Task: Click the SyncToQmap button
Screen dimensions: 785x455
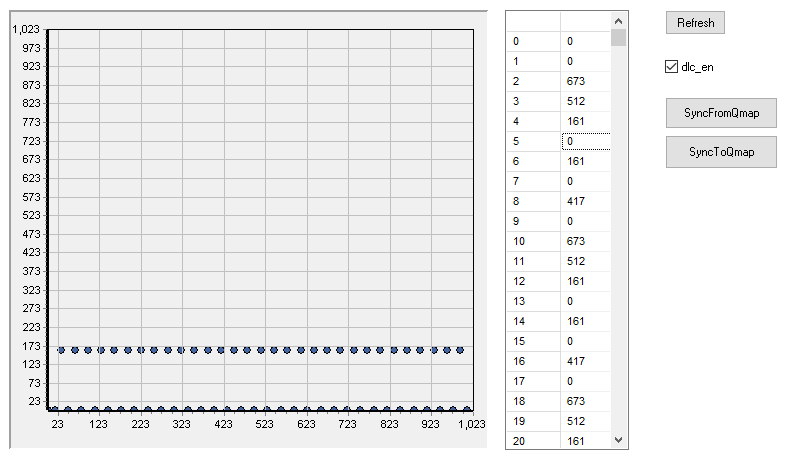Action: pos(721,152)
